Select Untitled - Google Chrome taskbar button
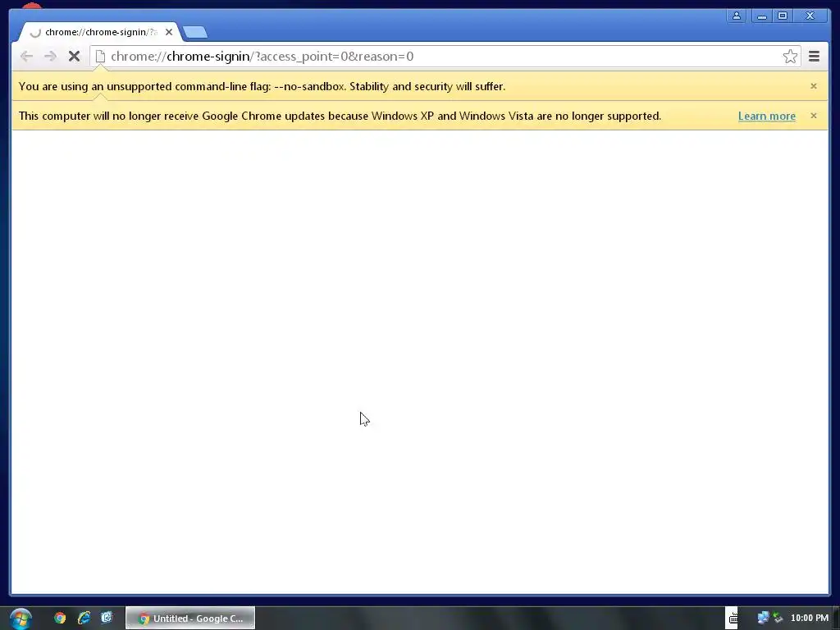The width and height of the screenshot is (840, 630). point(190,619)
